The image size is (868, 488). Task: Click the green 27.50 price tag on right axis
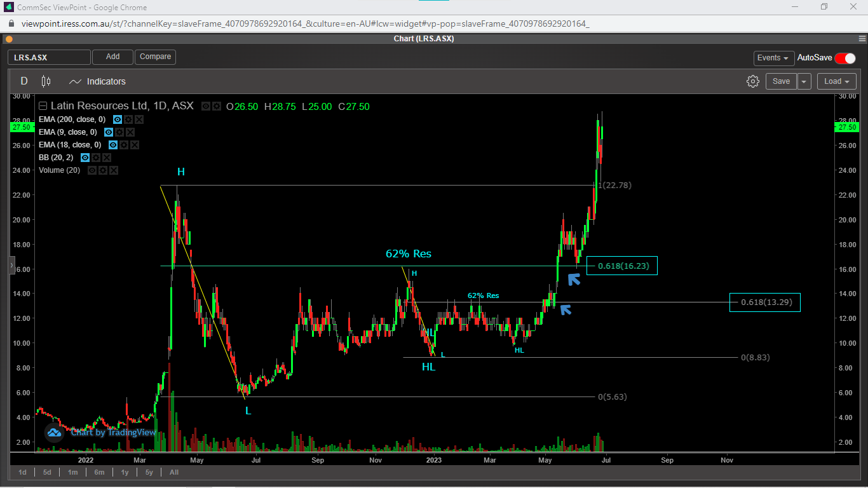coord(847,127)
